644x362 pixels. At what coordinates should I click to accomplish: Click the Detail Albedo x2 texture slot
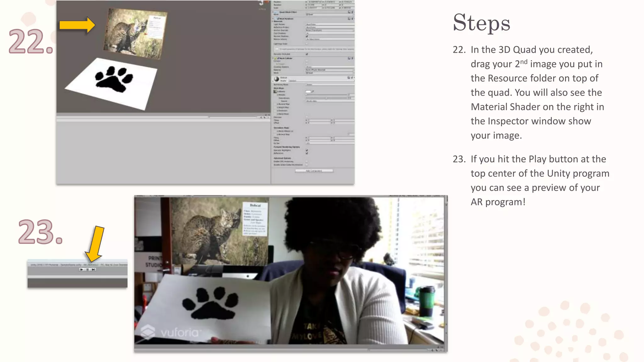pos(275,131)
